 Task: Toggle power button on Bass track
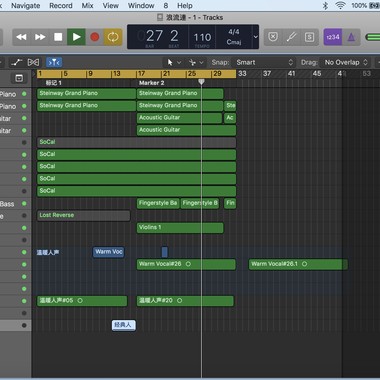tap(24, 204)
